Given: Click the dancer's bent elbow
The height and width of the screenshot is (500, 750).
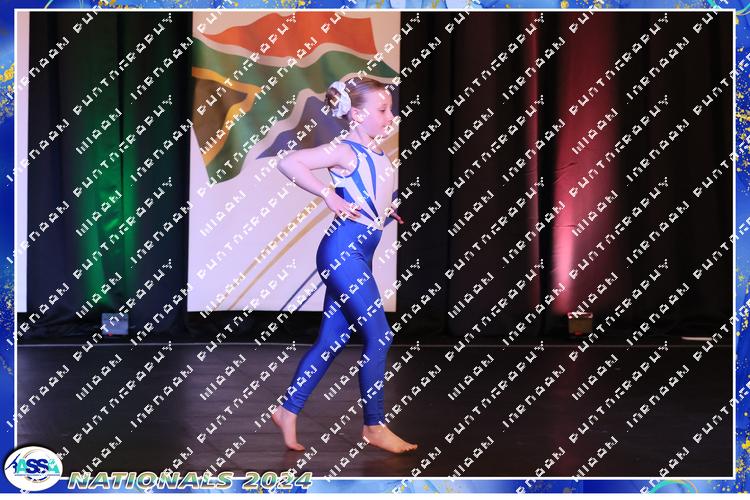Looking at the screenshot, I should [289, 166].
